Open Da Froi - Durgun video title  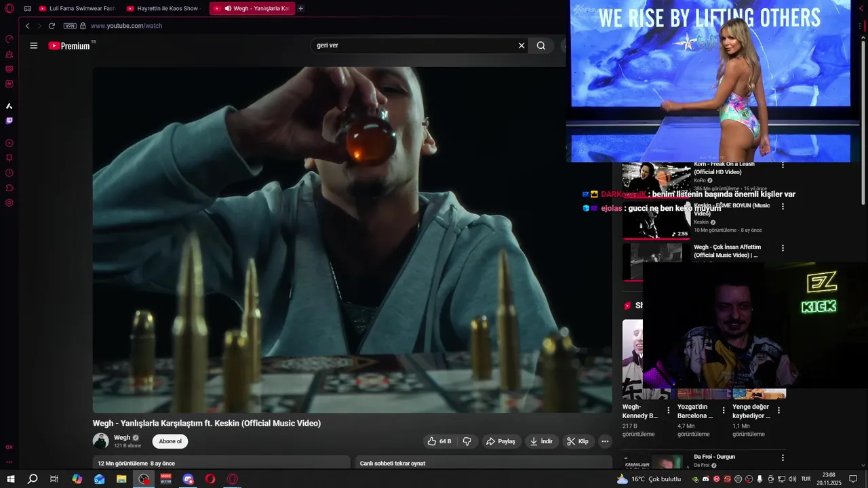click(x=714, y=457)
